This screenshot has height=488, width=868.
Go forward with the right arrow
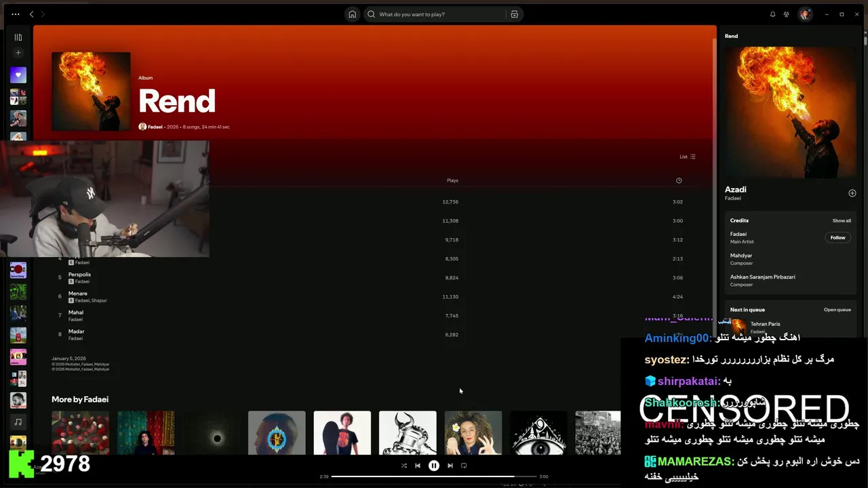(43, 14)
